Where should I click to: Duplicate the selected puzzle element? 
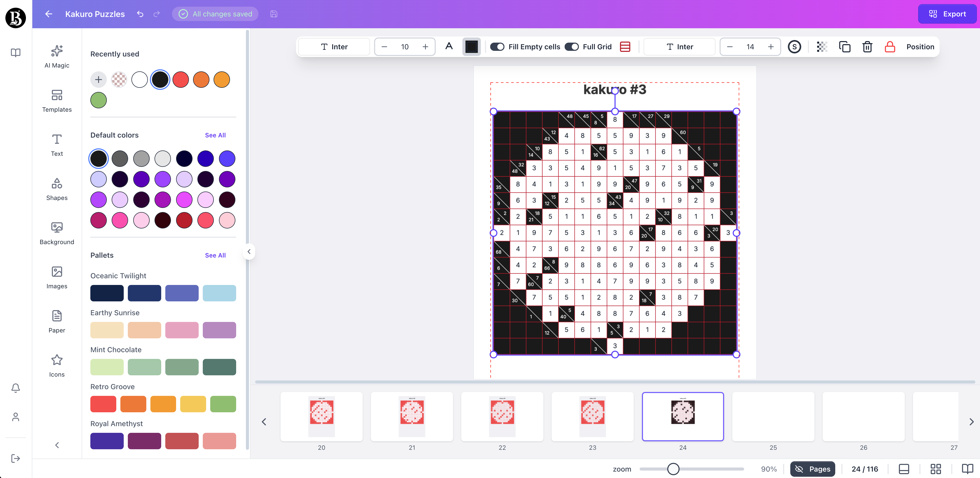(845, 46)
